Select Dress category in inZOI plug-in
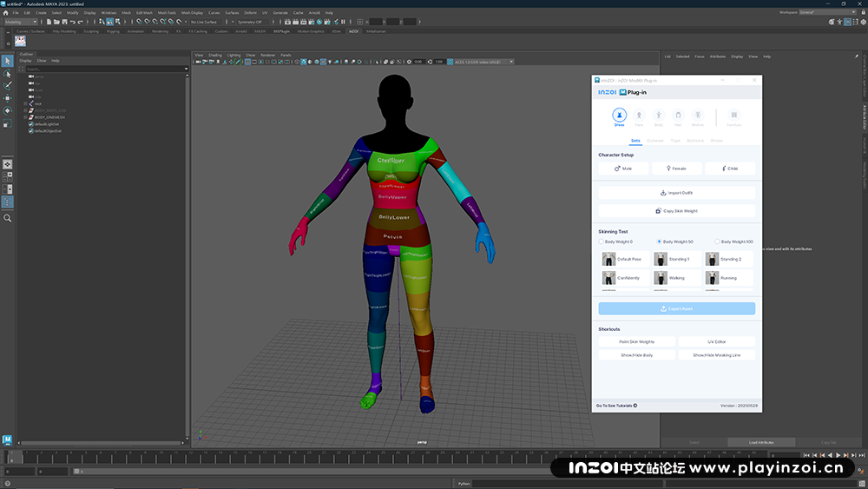Viewport: 868px width, 489px height. click(619, 117)
